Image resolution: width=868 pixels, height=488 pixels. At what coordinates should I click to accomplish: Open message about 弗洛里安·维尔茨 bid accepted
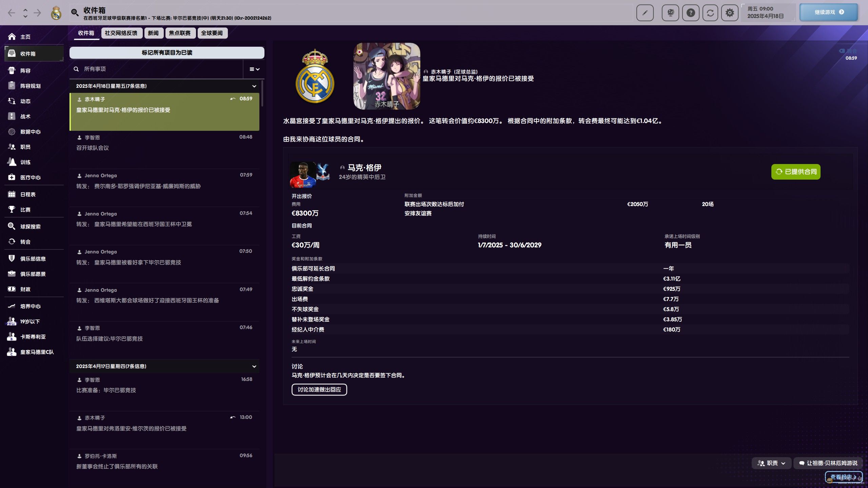[164, 430]
